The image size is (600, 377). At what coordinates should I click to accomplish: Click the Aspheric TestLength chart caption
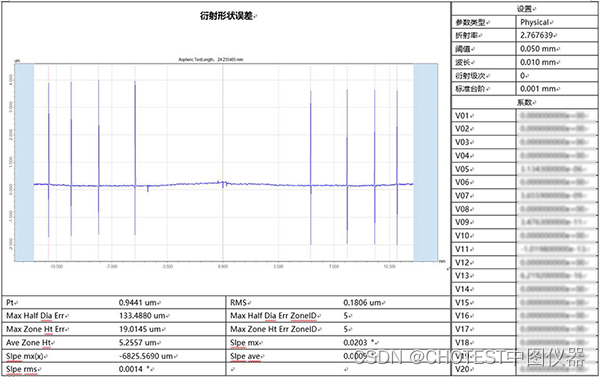[x=211, y=59]
